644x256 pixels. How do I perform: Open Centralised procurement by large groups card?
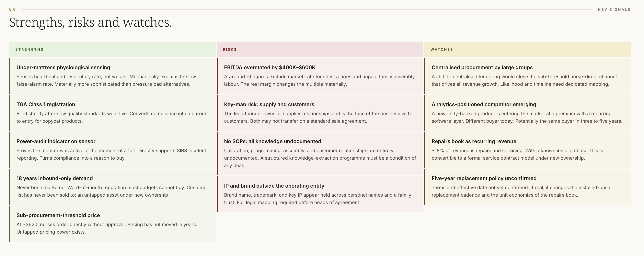point(527,76)
